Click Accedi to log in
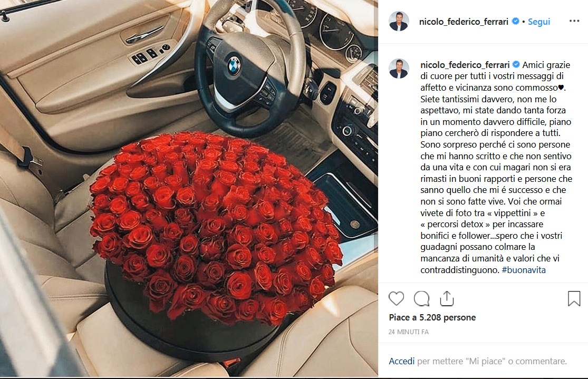The height and width of the screenshot is (379, 588). pyautogui.click(x=402, y=361)
